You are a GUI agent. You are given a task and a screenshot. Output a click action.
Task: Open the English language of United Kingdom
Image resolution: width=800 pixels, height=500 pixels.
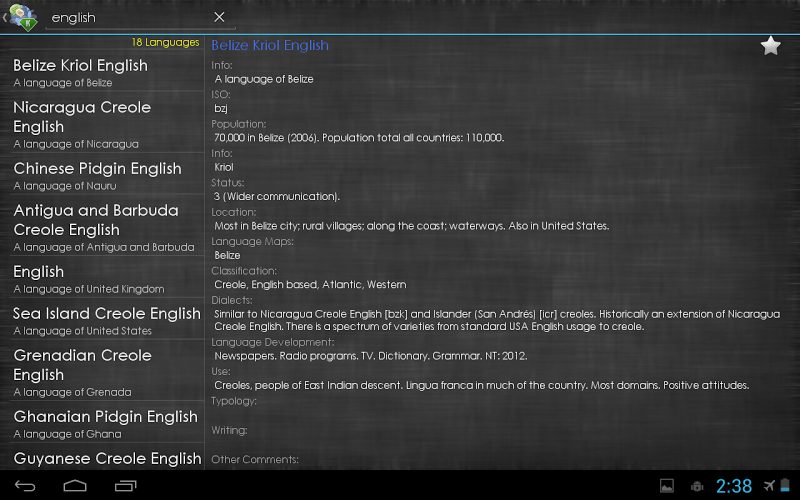click(106, 279)
